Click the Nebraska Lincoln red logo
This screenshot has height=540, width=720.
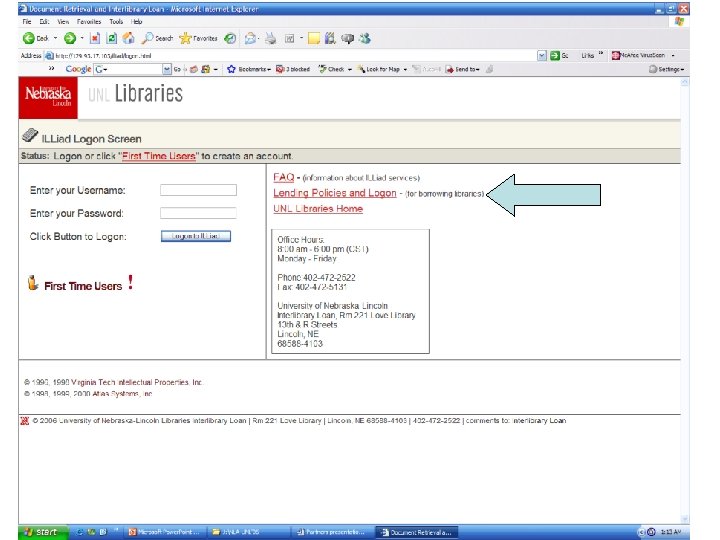(x=48, y=97)
